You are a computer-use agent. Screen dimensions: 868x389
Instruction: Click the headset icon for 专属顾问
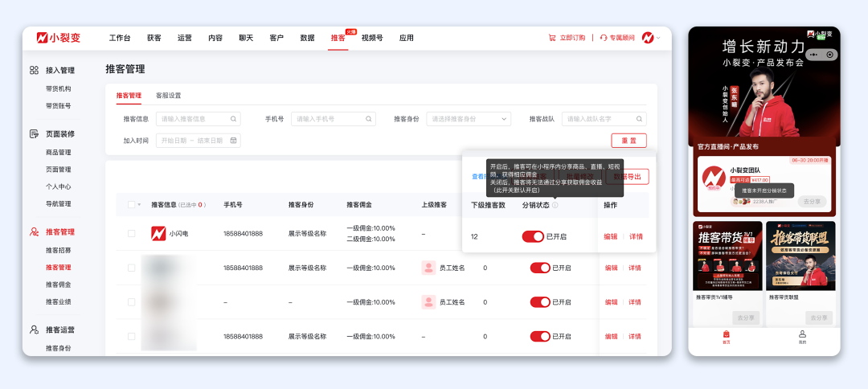tap(603, 38)
